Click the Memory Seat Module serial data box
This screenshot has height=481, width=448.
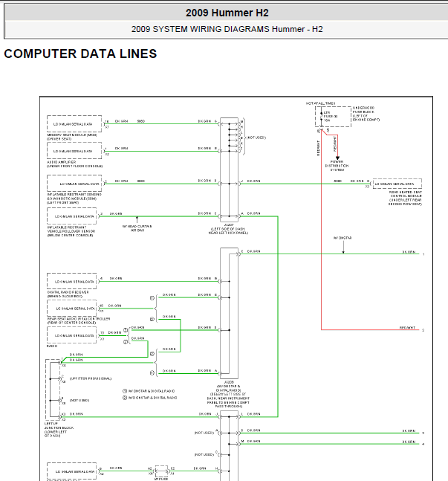(74, 124)
